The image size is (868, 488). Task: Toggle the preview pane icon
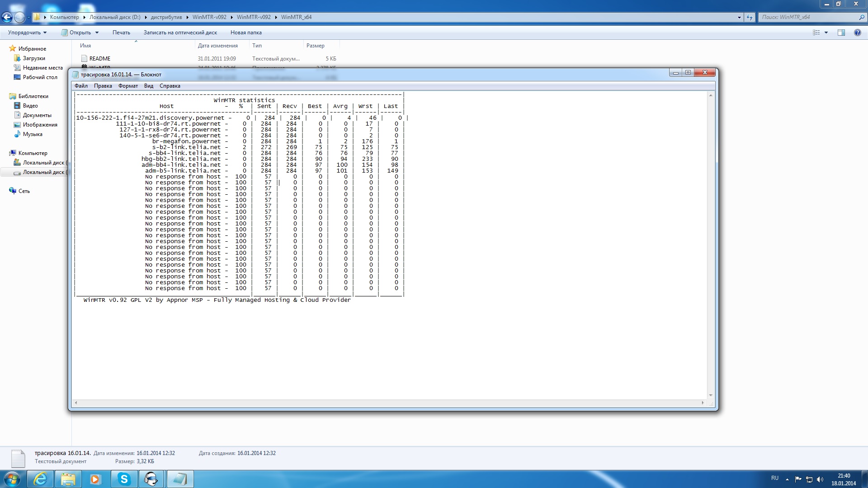click(841, 33)
